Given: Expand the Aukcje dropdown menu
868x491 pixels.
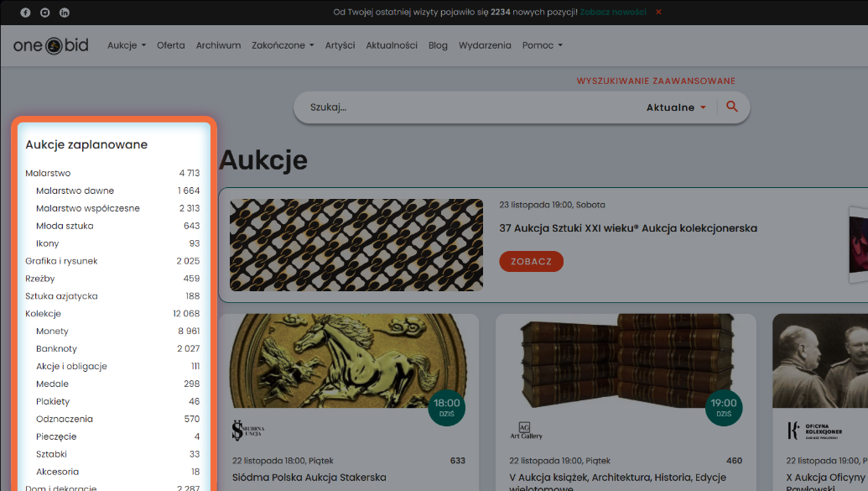Looking at the screenshot, I should [127, 45].
